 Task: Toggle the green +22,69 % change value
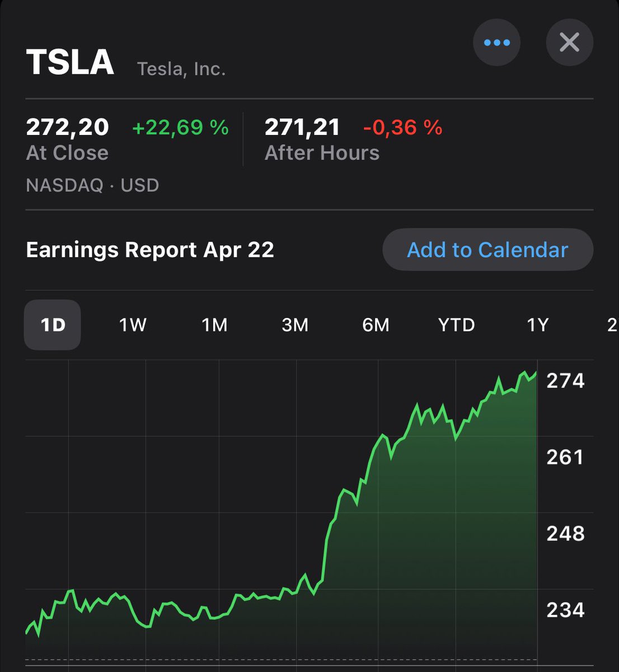pyautogui.click(x=180, y=127)
